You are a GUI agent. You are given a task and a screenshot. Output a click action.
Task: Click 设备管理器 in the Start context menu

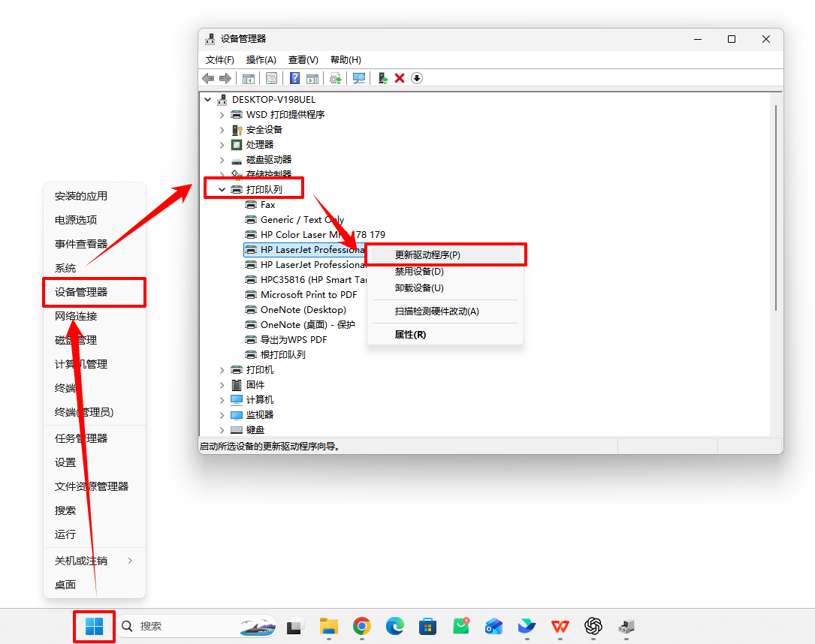point(94,293)
